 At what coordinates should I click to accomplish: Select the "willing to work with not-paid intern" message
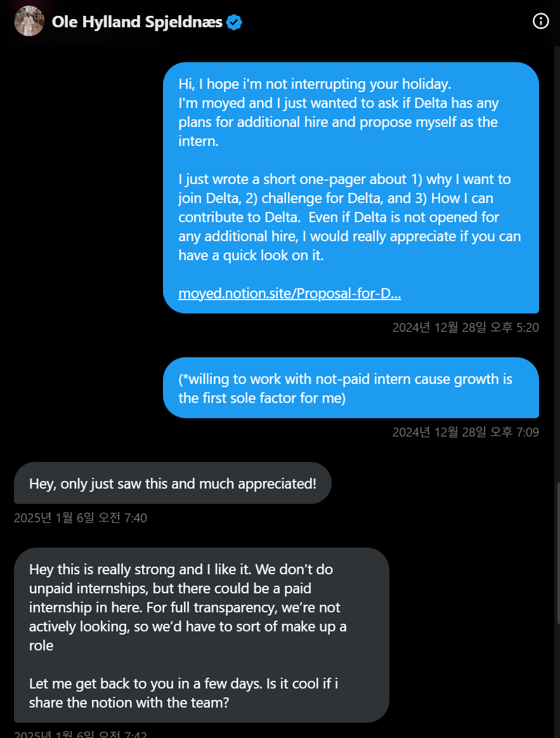click(346, 388)
